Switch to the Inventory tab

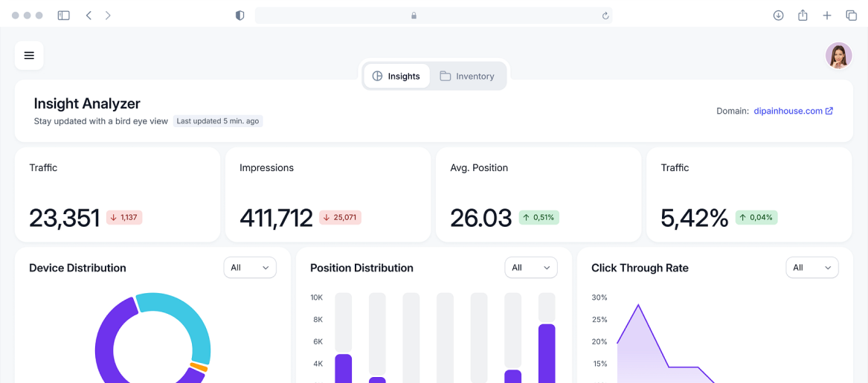point(467,76)
